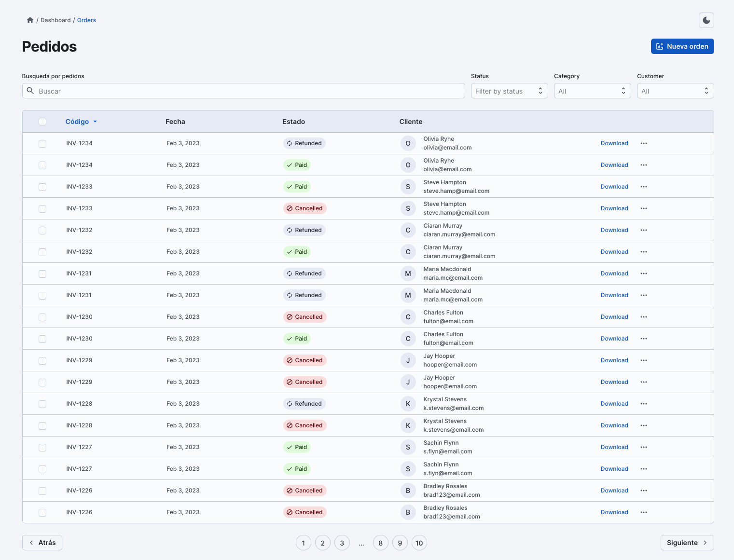The width and height of the screenshot is (734, 560).
Task: Check the INV-1228 Refunded row checkbox
Action: pyautogui.click(x=42, y=404)
